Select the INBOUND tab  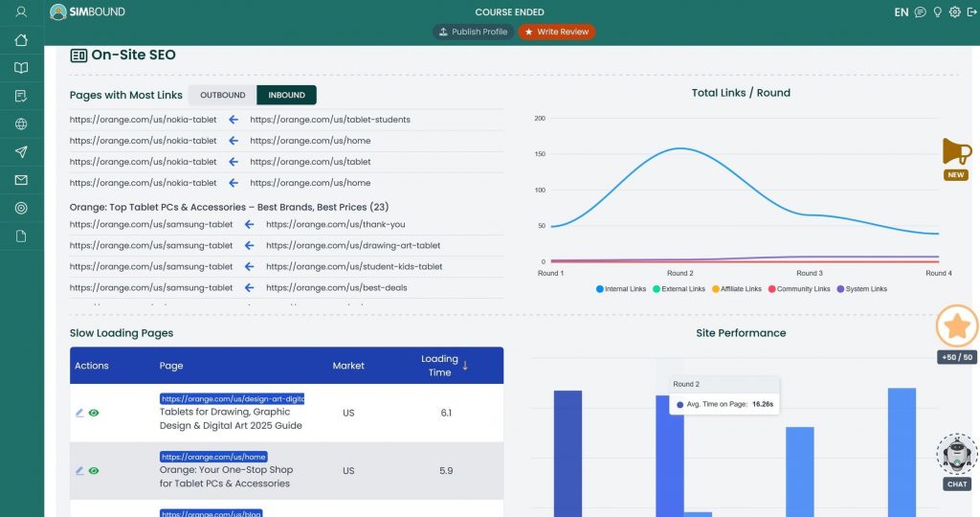(286, 95)
